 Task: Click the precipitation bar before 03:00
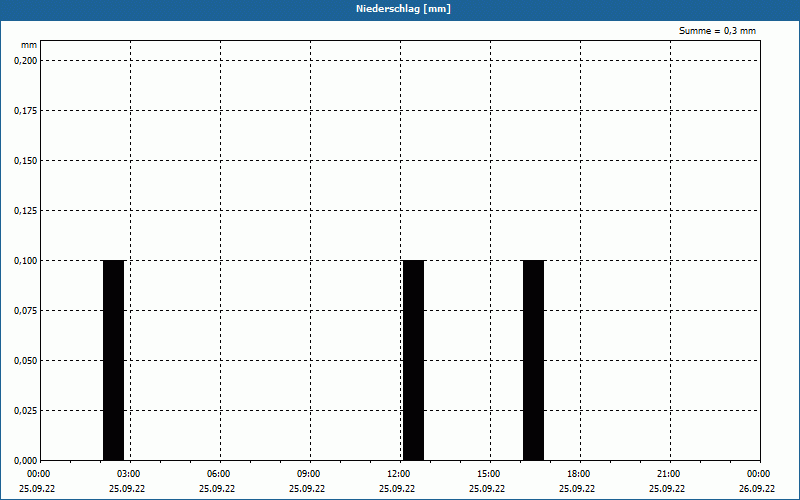tap(113, 360)
